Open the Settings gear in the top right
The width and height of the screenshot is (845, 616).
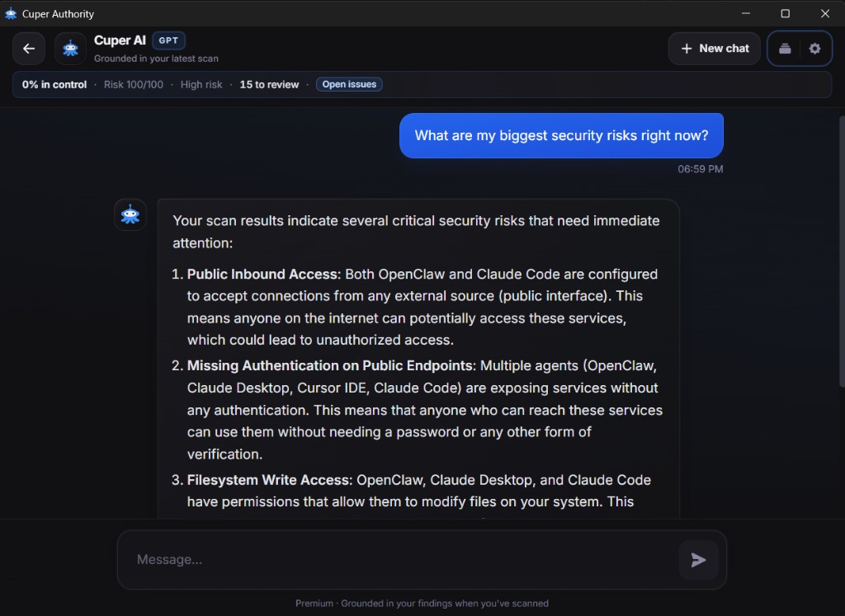pyautogui.click(x=815, y=48)
